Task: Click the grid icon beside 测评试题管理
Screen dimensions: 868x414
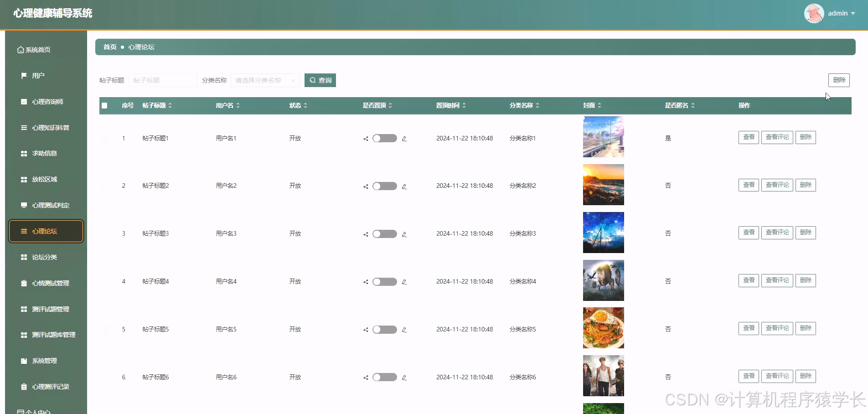Action: (24, 309)
